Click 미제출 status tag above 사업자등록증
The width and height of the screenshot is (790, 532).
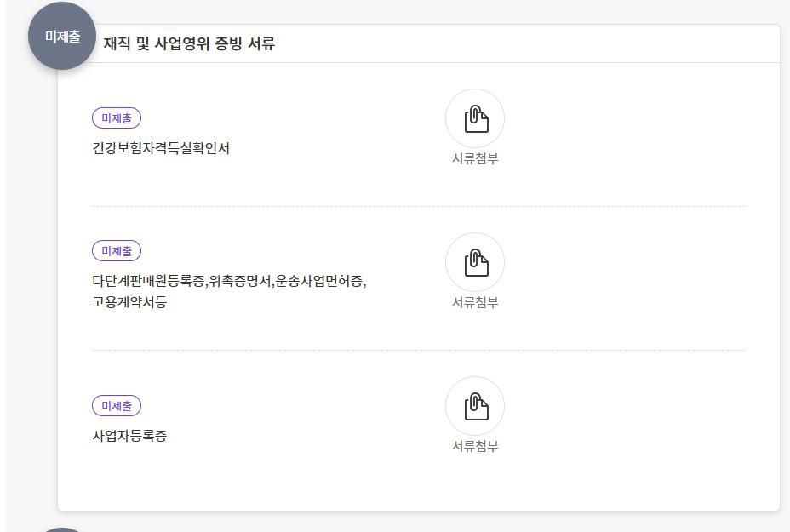[117, 406]
